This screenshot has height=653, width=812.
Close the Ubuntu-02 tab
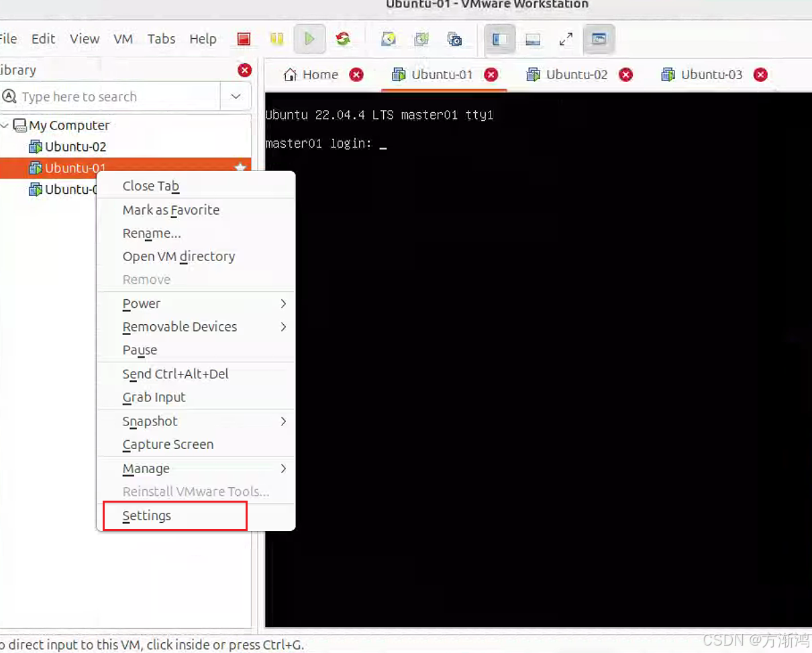[626, 74]
